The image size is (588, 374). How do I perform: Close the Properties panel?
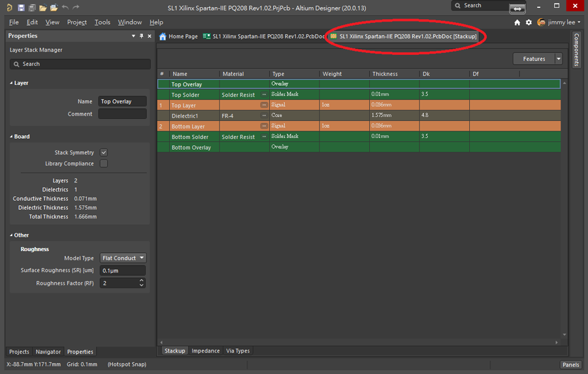click(150, 36)
